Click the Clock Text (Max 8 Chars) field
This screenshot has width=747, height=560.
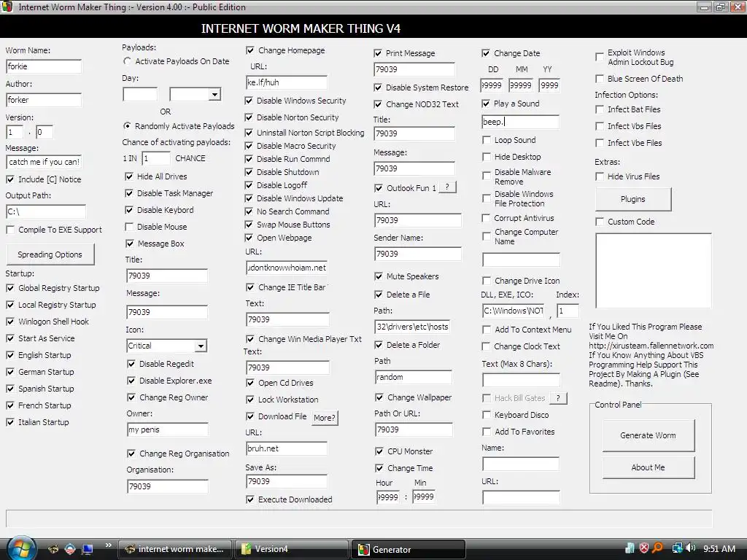tap(521, 380)
